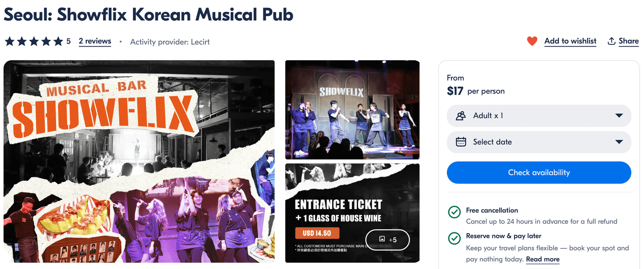Expand the Adult x 1 dropdown arrow
Screen dimensions: 644x269
pos(619,116)
